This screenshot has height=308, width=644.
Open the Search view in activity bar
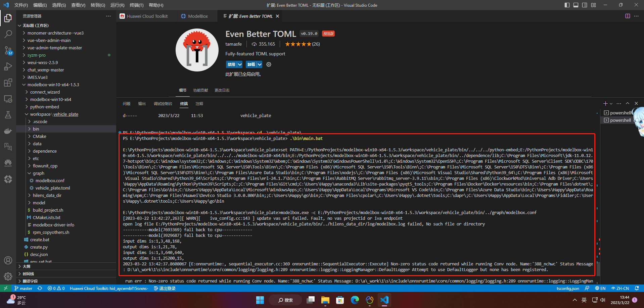coord(8,34)
